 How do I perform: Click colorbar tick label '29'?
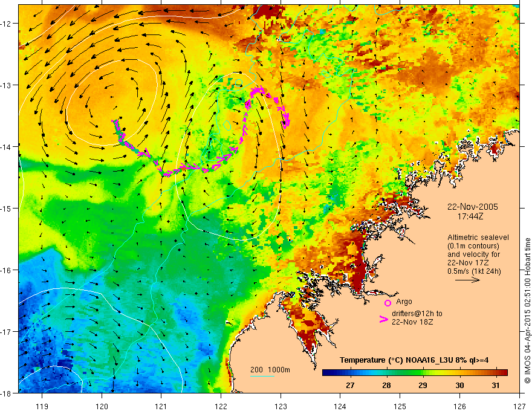423,385
